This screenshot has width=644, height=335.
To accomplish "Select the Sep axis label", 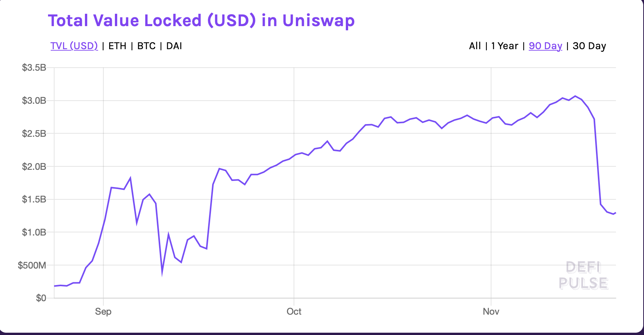I will pyautogui.click(x=103, y=312).
